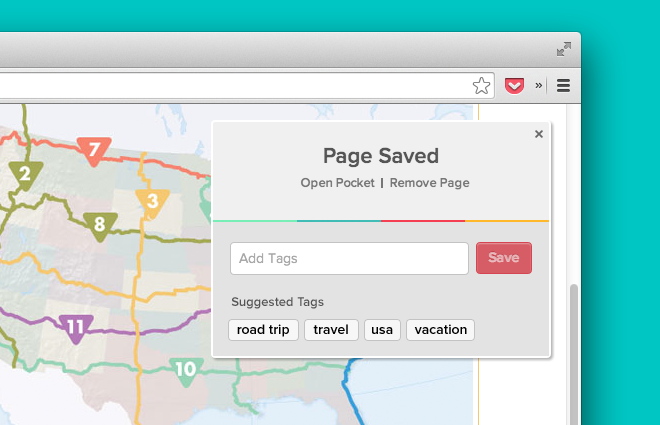Select route marker 7 on the map
This screenshot has width=660, height=425.
(x=94, y=151)
